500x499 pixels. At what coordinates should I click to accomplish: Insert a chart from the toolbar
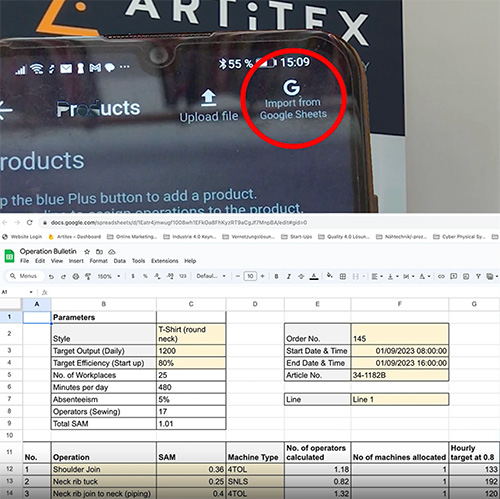(466, 276)
